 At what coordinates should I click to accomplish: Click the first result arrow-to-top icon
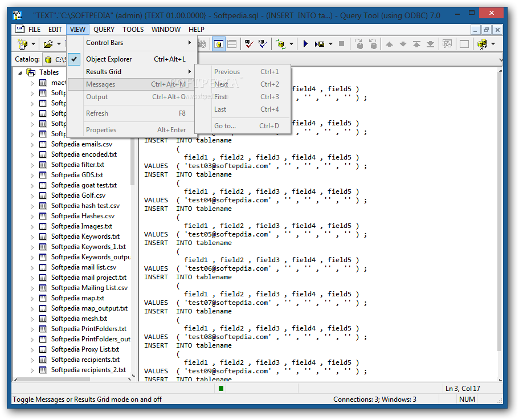click(416, 44)
